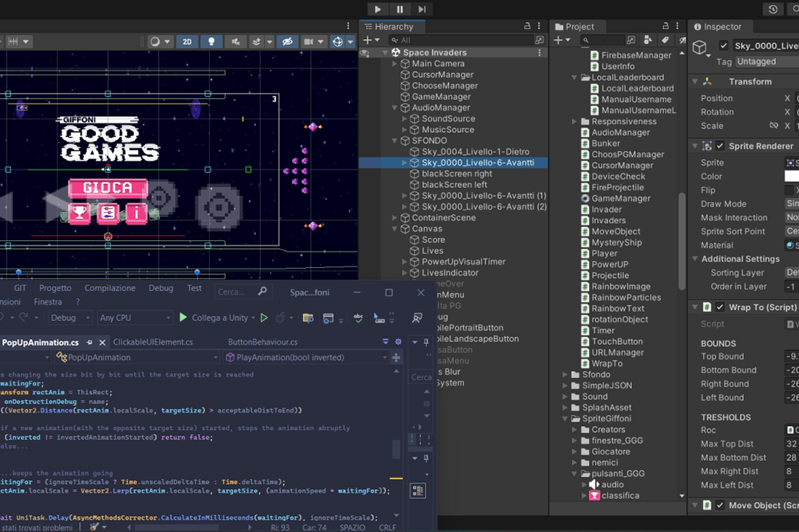Start Play mode with the Unity play button
This screenshot has height=532, width=799.
coord(378,9)
